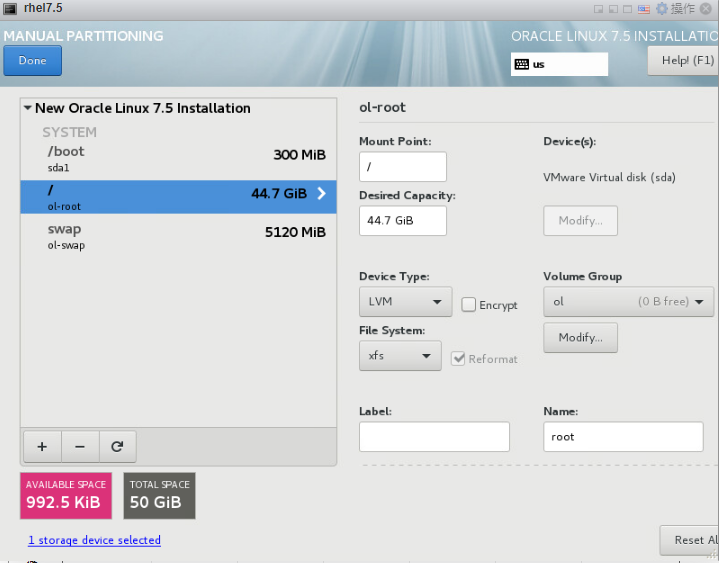The width and height of the screenshot is (719, 563).
Task: Click the Label input field
Action: pyautogui.click(x=434, y=436)
